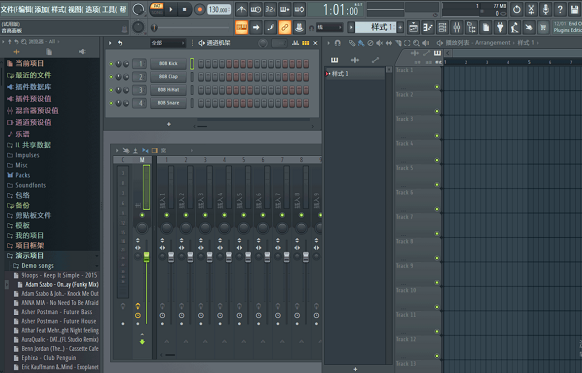Mute the 808 Kick channel via green LED
582x373 pixels.
pyautogui.click(x=111, y=64)
